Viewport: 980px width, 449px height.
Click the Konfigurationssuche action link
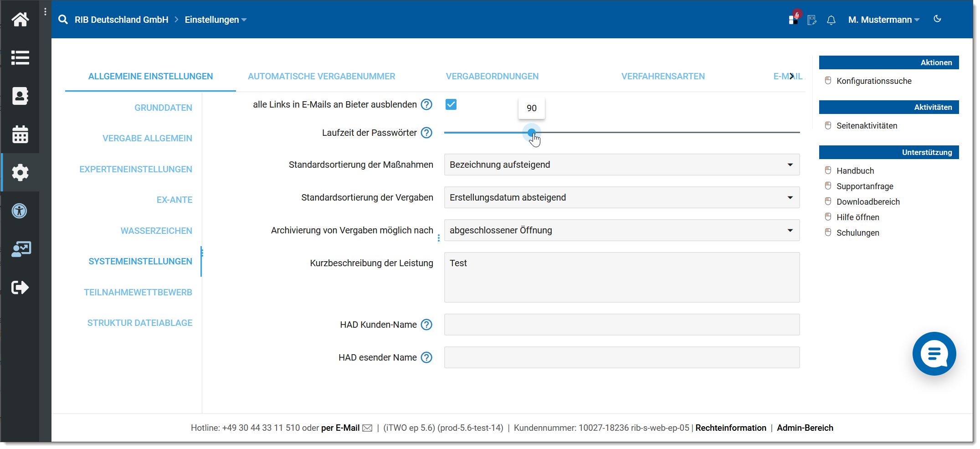(x=874, y=81)
